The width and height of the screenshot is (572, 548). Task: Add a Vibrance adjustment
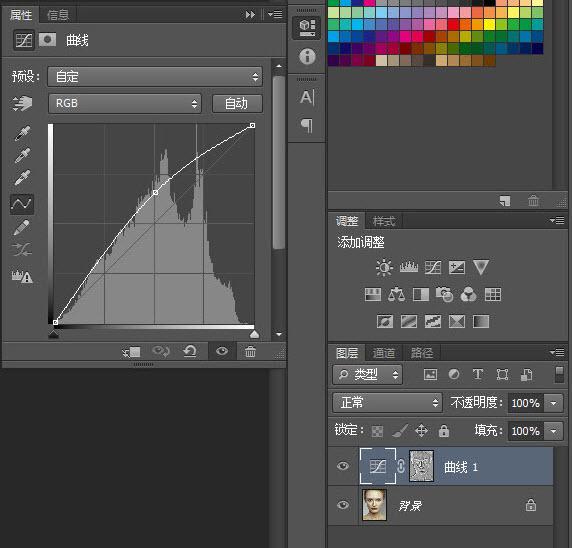(x=481, y=267)
